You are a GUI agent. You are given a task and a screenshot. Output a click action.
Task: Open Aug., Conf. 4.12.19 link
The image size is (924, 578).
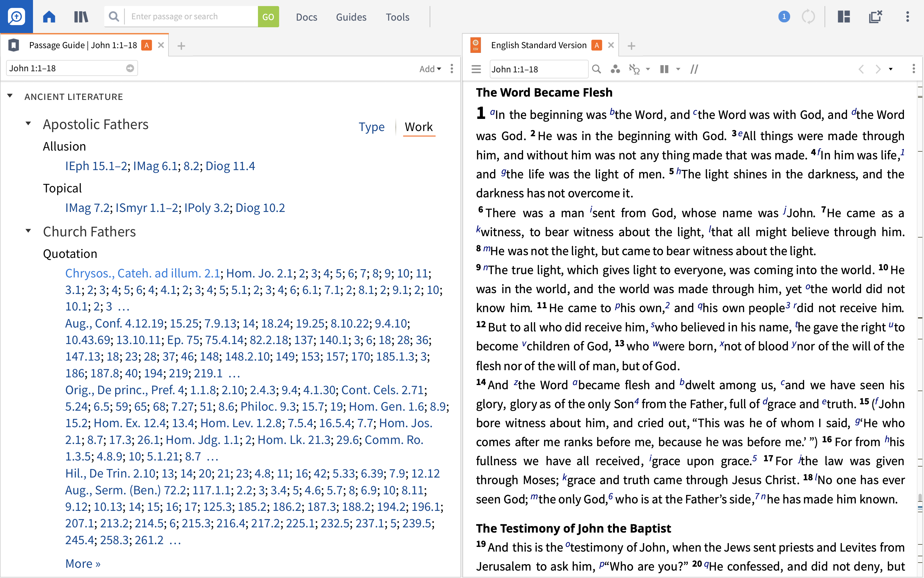(x=114, y=323)
